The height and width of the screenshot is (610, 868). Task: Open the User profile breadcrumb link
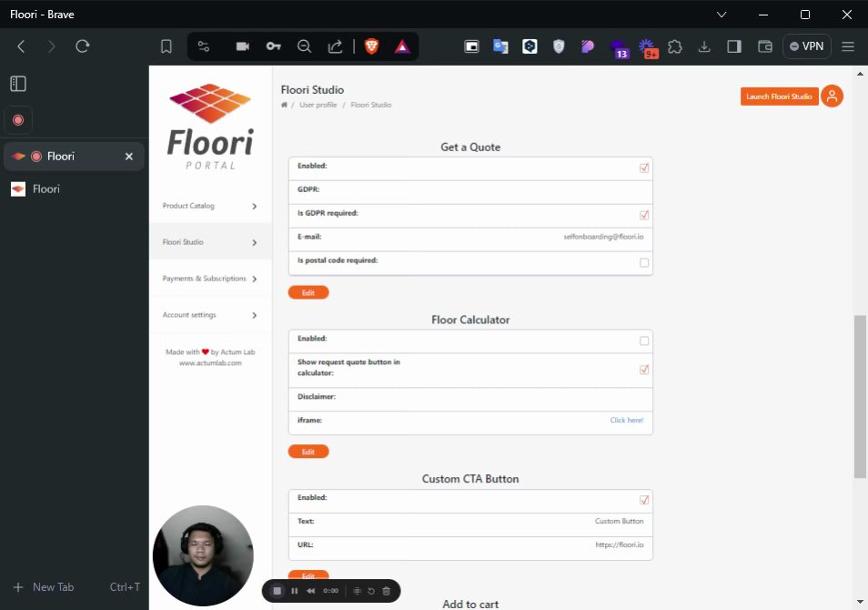[318, 105]
